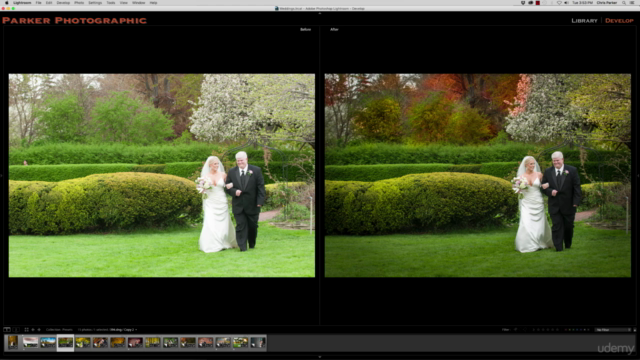Filter by red color label

click(x=566, y=330)
